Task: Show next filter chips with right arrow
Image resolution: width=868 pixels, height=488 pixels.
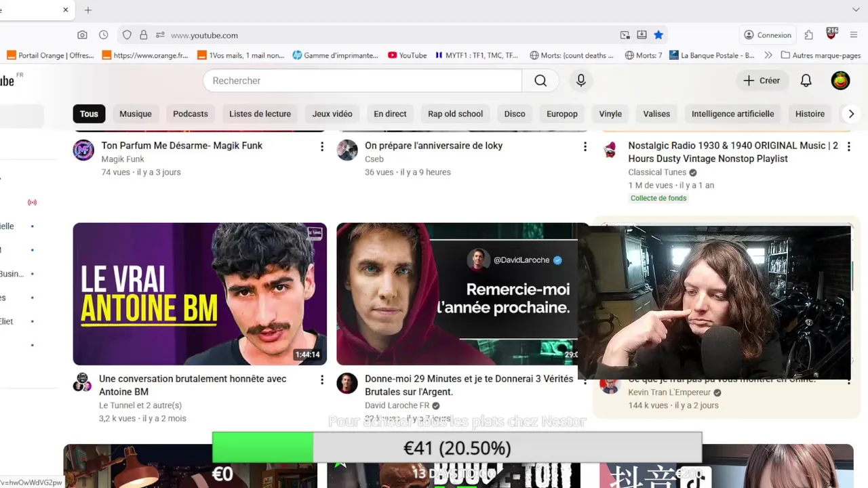Action: click(x=851, y=114)
